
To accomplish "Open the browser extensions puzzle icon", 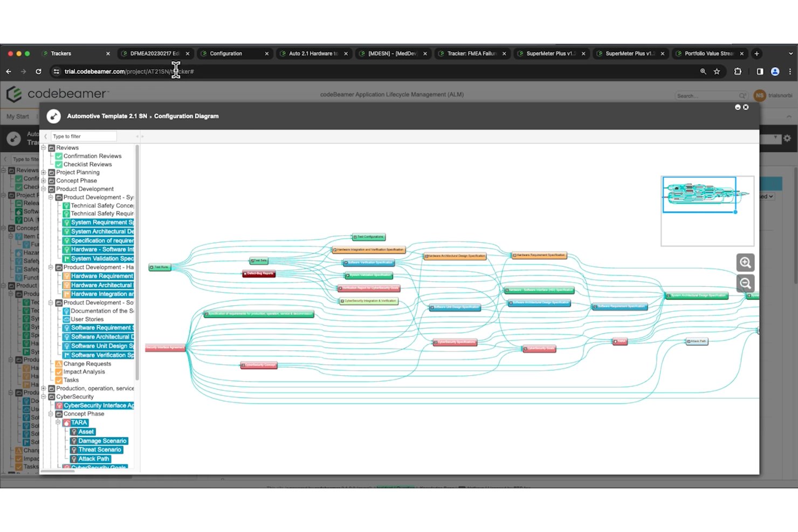I will click(x=738, y=71).
